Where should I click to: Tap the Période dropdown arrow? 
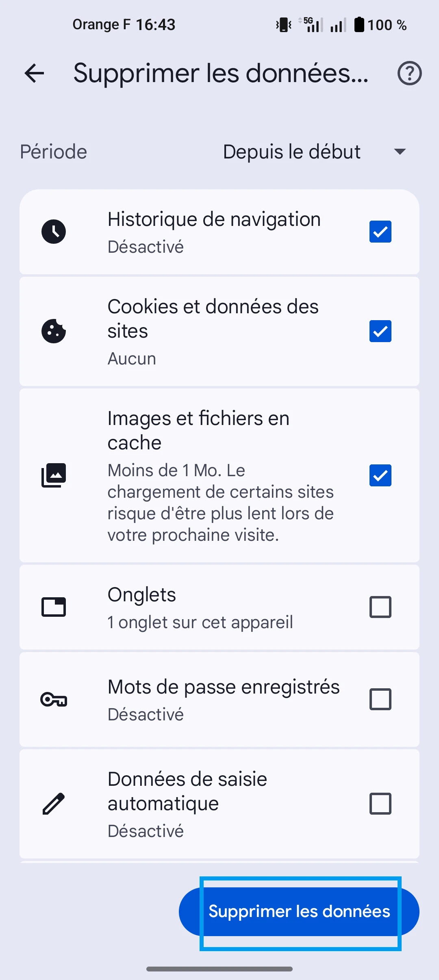point(400,152)
